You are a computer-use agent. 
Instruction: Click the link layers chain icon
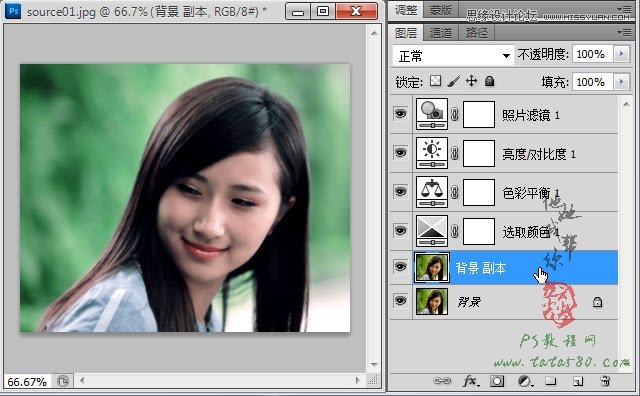tap(442, 381)
